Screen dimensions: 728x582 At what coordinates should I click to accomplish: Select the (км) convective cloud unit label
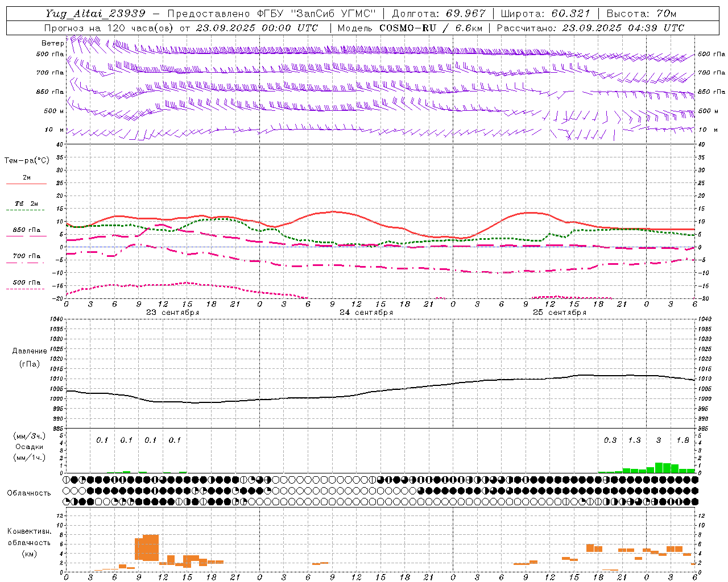click(x=30, y=554)
